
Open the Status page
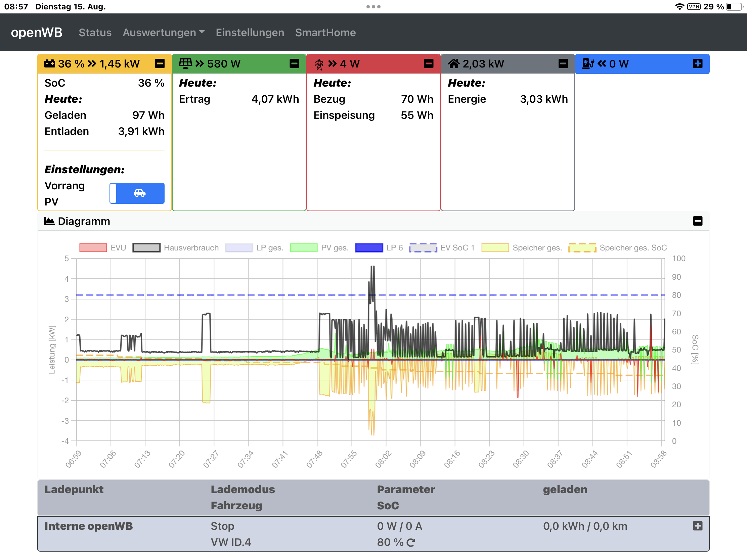tap(95, 33)
